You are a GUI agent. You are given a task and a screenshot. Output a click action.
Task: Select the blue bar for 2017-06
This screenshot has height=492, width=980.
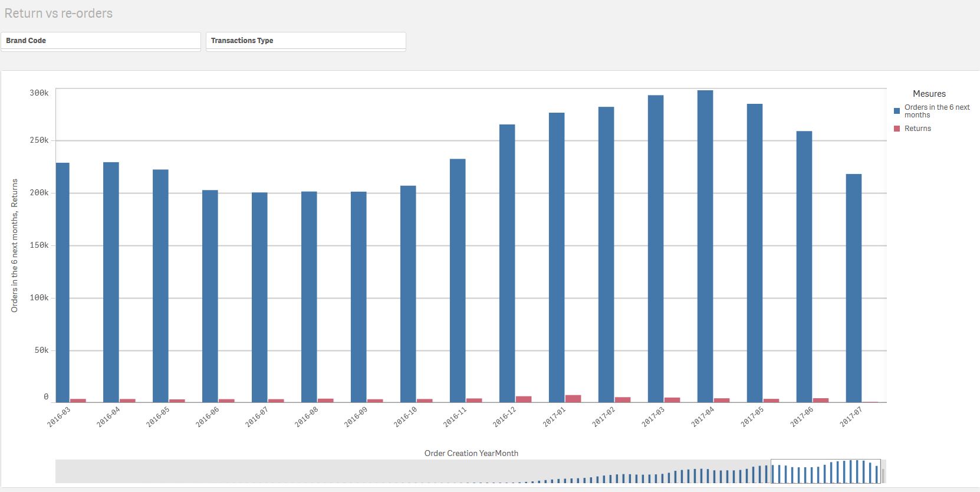pyautogui.click(x=804, y=267)
